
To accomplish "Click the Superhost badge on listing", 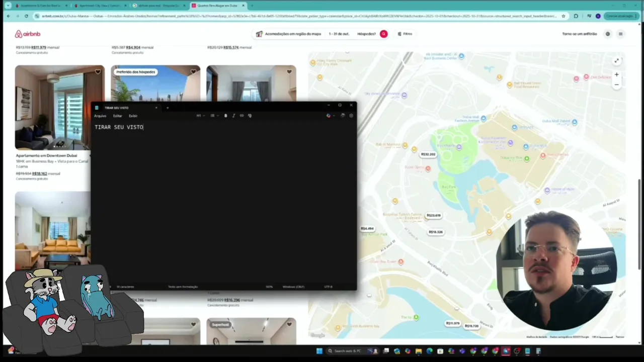I will tap(220, 324).
